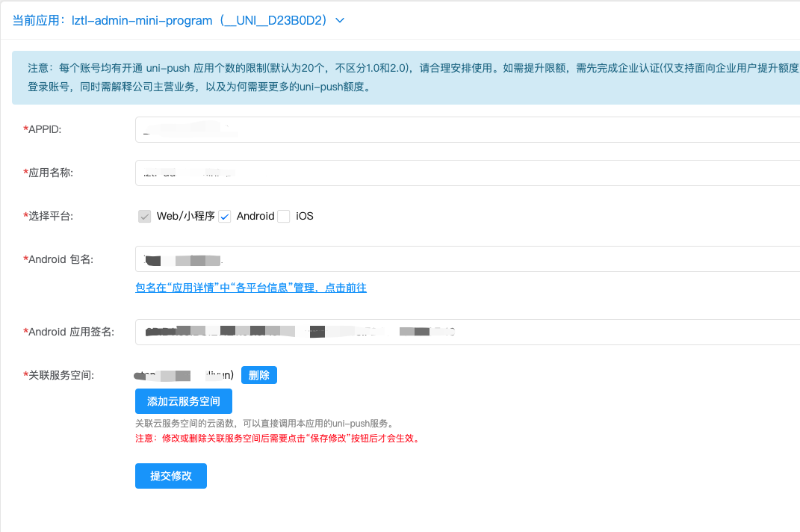Click the red 注意 warning text
The height and width of the screenshot is (532, 800).
point(279,439)
